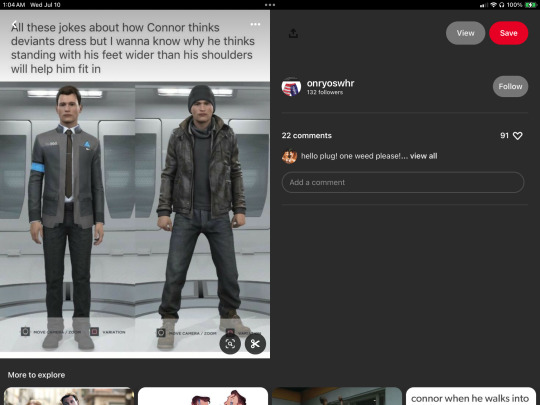The width and height of the screenshot is (540, 405).
Task: Open the first More to explore thumbnail
Action: [x=69, y=396]
